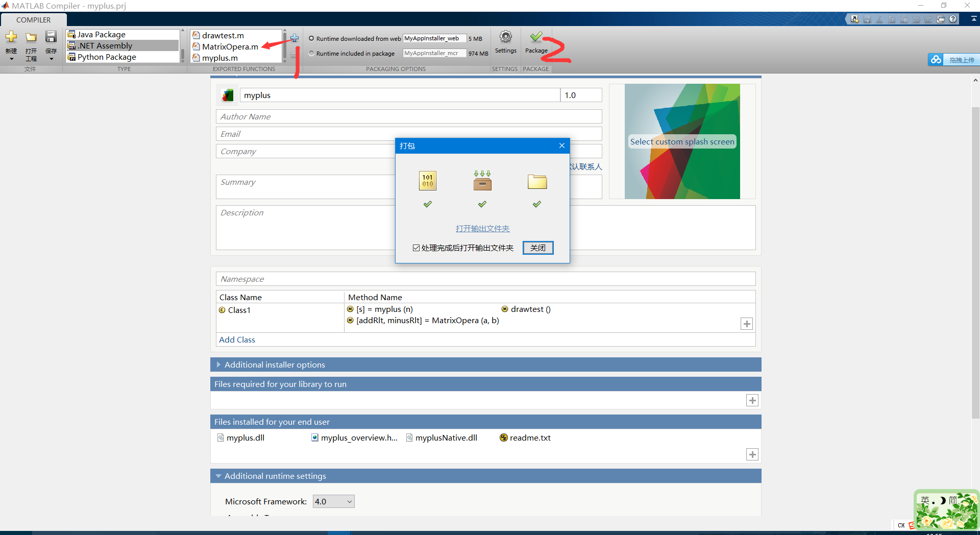Viewport: 980px width, 535px height.
Task: Click the Save icon in quick access toolbar
Action: [x=867, y=19]
